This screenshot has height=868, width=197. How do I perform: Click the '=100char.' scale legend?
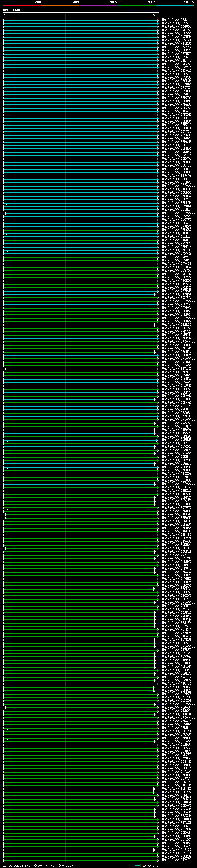[150, 865]
